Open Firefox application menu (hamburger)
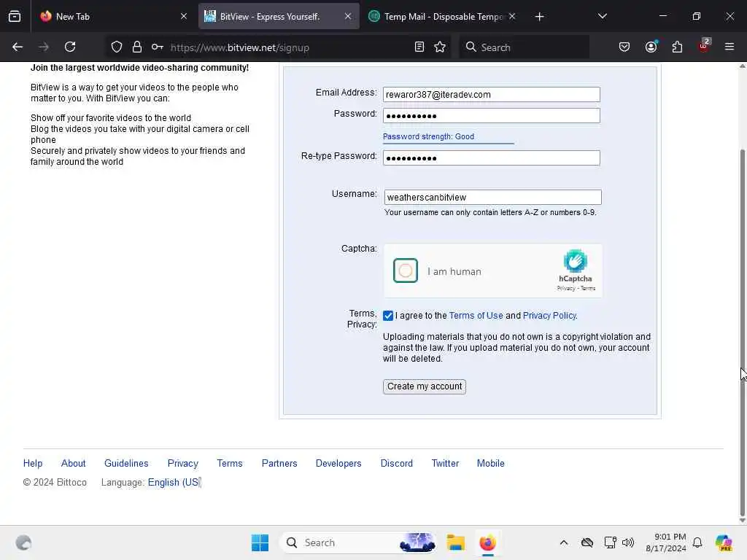This screenshot has width=747, height=560. [x=729, y=47]
